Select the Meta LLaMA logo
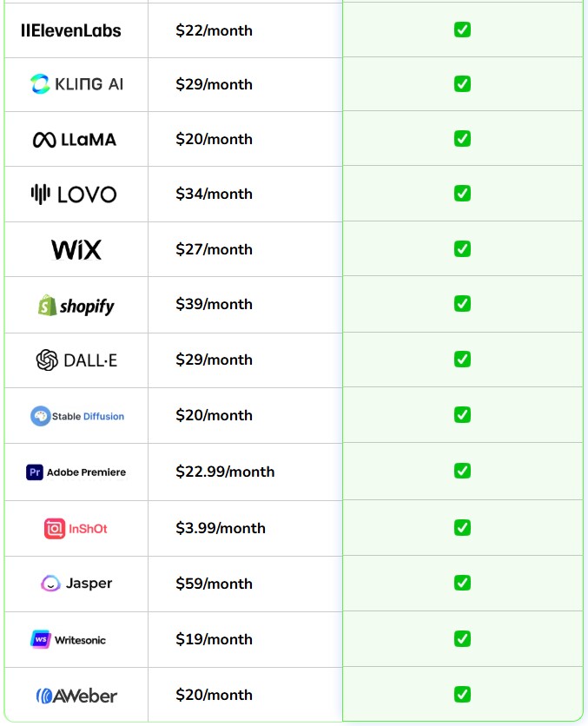Screen dimensions: 588x726 tap(75, 139)
